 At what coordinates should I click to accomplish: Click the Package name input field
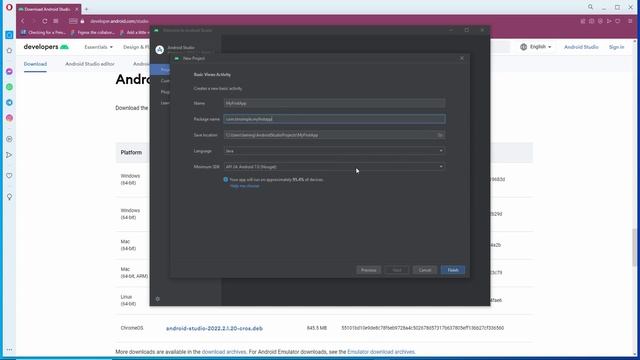(x=334, y=119)
